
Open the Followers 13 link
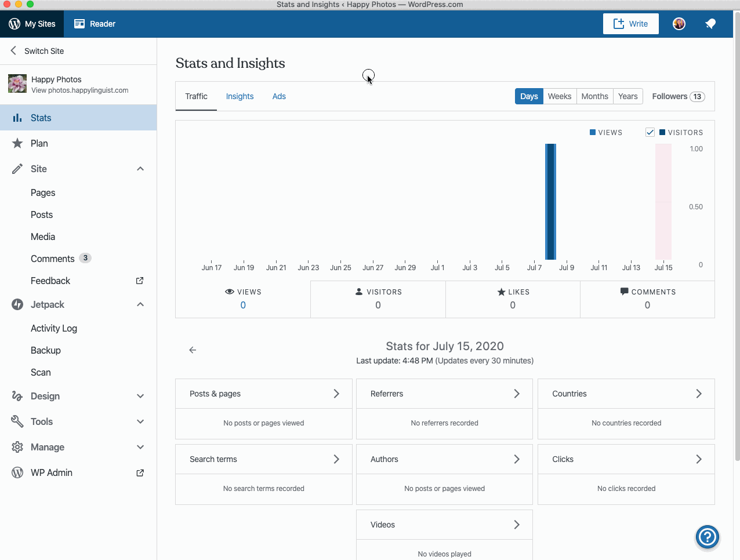[x=679, y=96]
